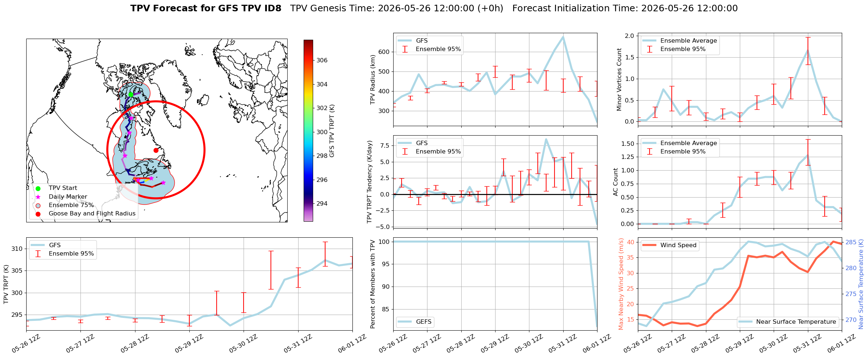
Task: Click the red Goose Bay dot on map
Action: pos(156,150)
